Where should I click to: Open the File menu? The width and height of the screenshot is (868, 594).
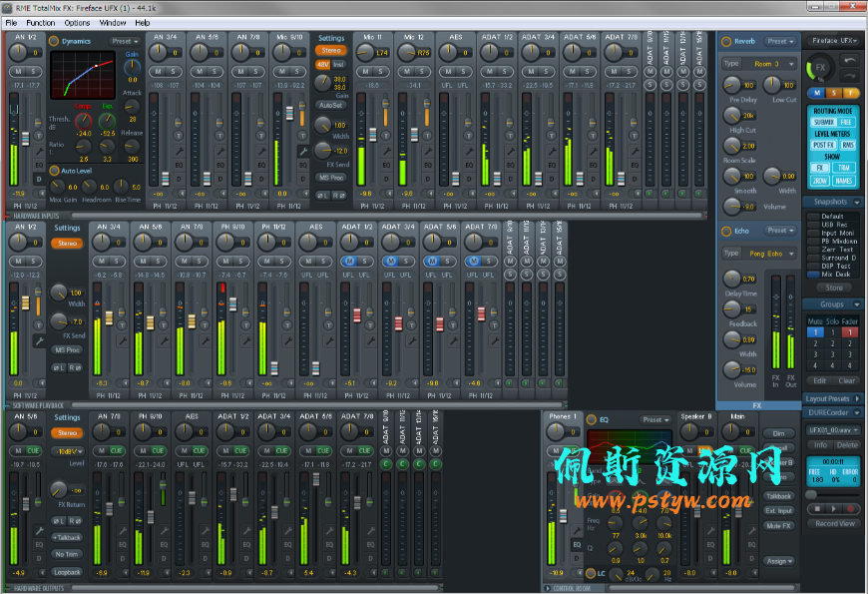[x=11, y=23]
